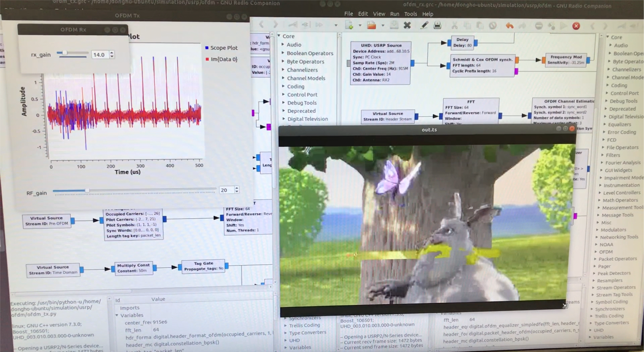Click the rx_gain slider handle
This screenshot has width=644, height=352.
pos(65,53)
